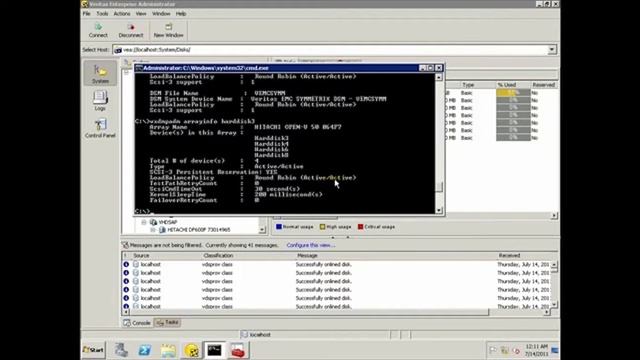
Task: Click the disk table scroll-right arrow
Action: (x=554, y=216)
